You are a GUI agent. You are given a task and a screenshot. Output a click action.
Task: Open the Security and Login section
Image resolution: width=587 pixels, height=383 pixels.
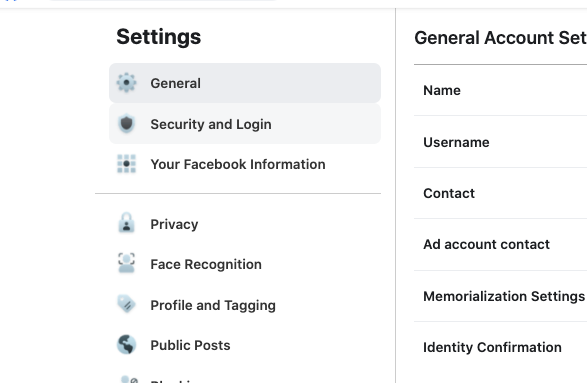pos(245,124)
